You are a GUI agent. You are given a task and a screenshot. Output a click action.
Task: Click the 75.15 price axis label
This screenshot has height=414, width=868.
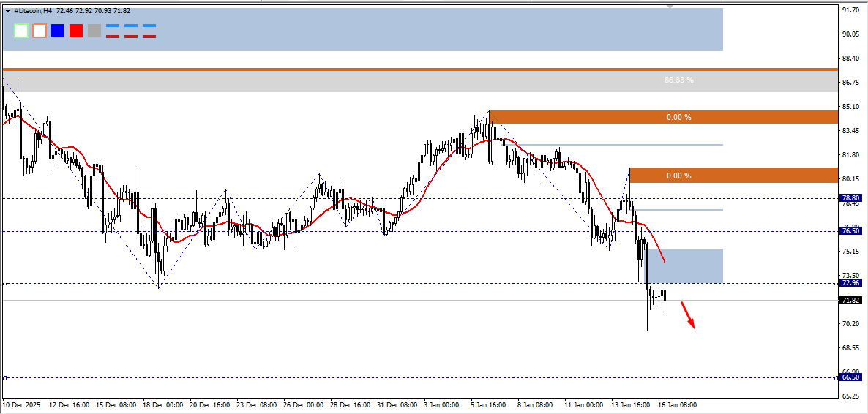(850, 252)
